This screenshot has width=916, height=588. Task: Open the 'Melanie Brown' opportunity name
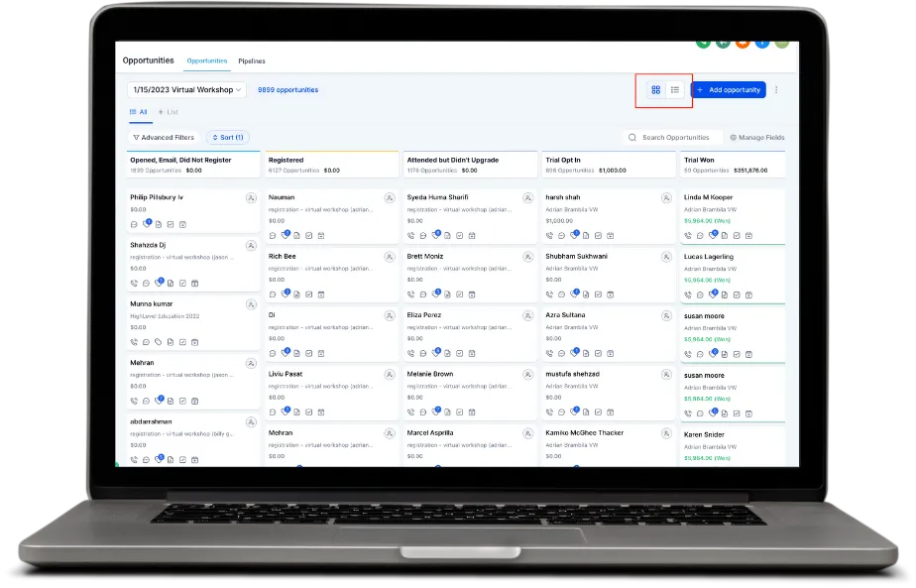(430, 374)
